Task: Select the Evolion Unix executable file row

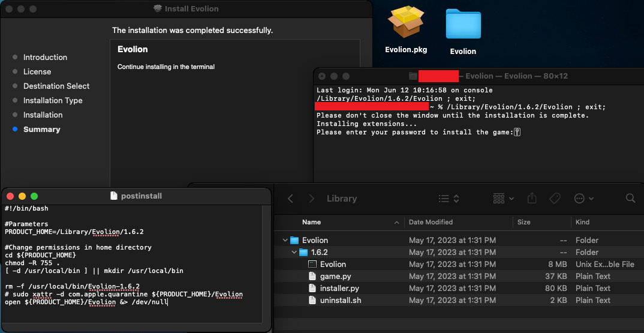Action: pos(459,264)
